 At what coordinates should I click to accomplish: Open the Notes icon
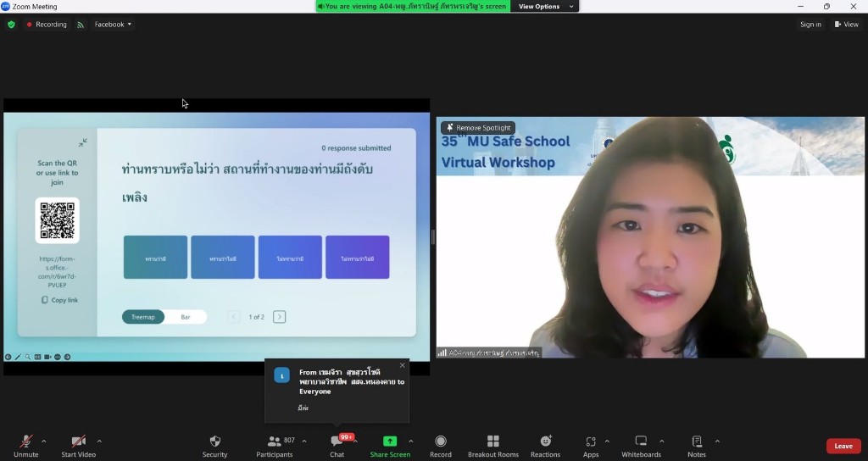pyautogui.click(x=697, y=441)
